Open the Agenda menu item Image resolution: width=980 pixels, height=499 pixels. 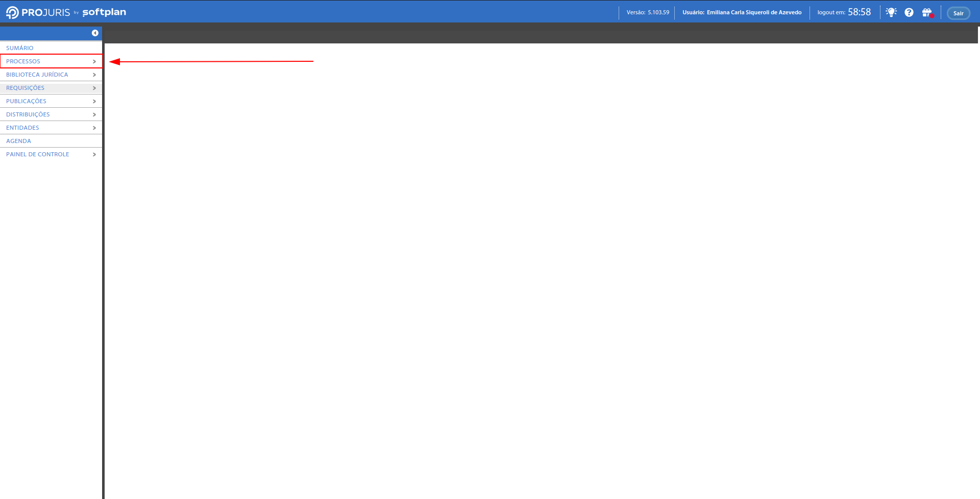pyautogui.click(x=19, y=141)
